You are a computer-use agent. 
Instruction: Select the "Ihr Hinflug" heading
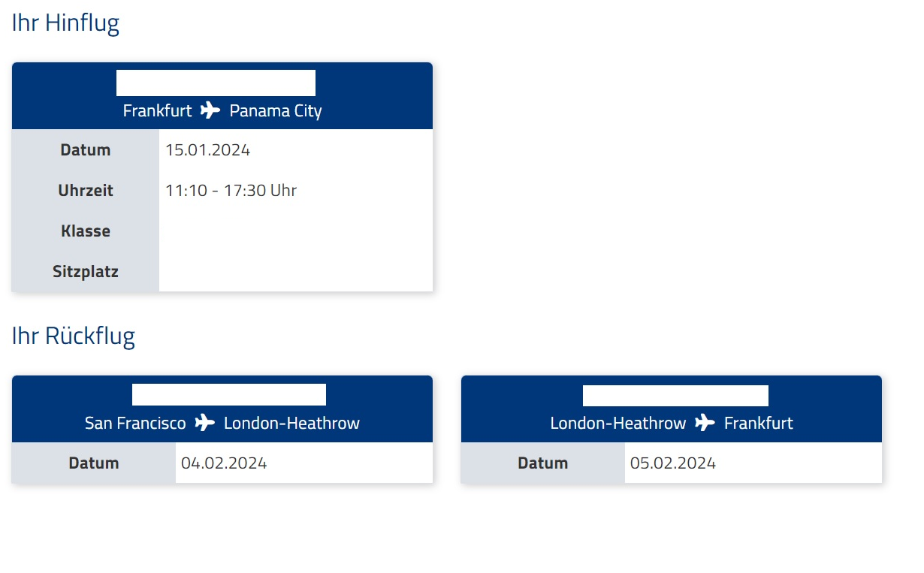click(x=65, y=23)
